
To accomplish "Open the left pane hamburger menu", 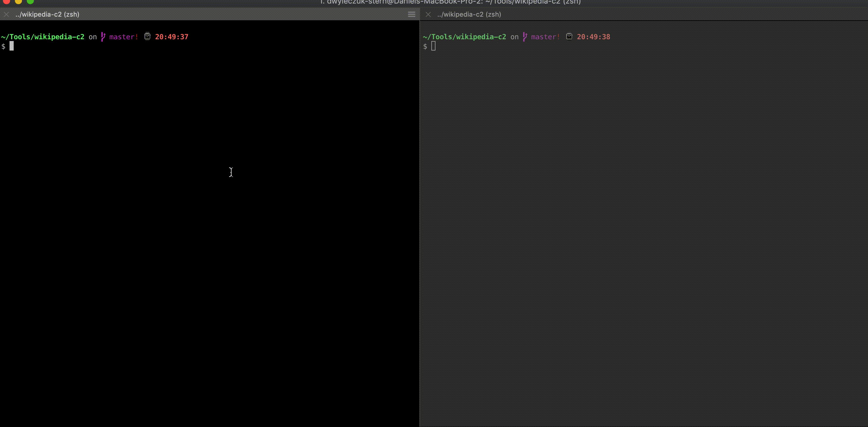I will 411,14.
